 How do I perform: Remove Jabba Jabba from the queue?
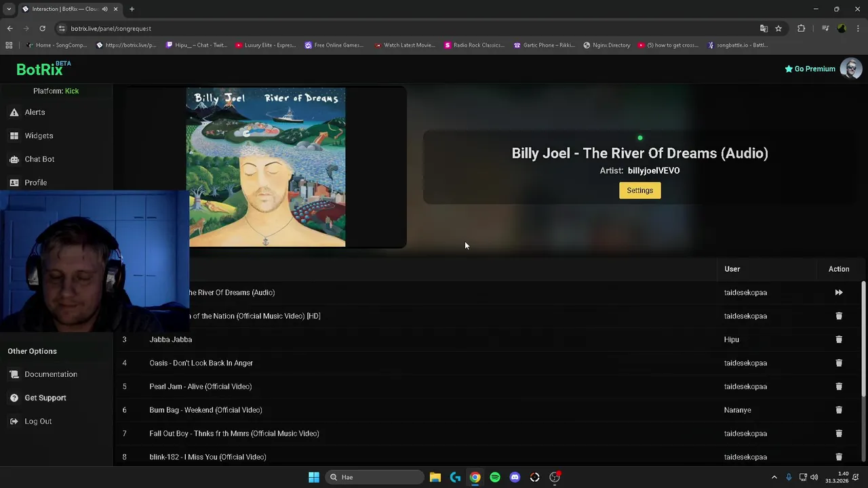coord(839,340)
